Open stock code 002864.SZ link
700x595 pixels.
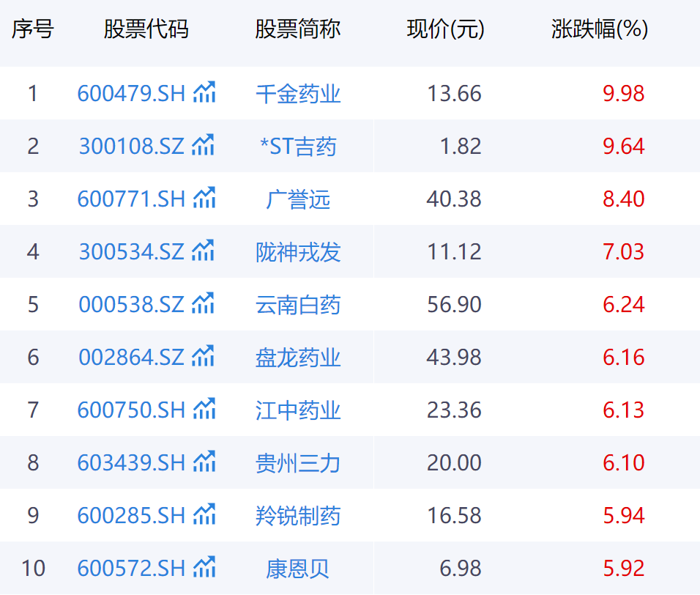pos(131,358)
